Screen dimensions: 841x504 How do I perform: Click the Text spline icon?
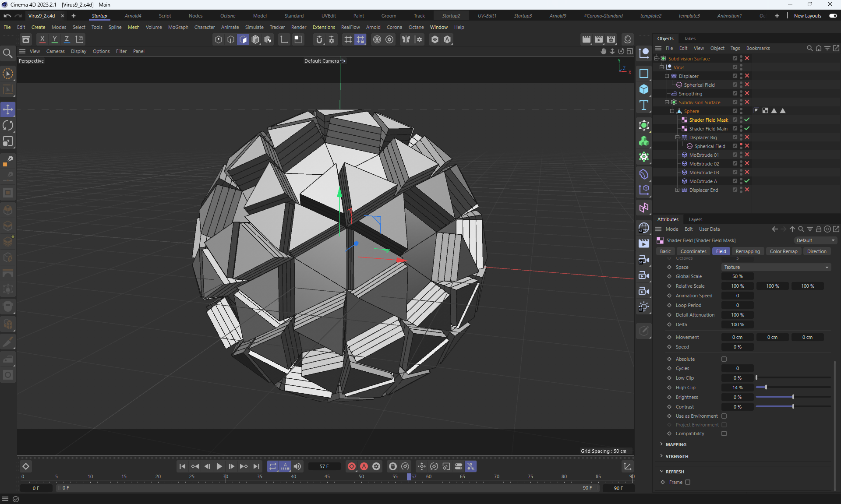click(643, 106)
